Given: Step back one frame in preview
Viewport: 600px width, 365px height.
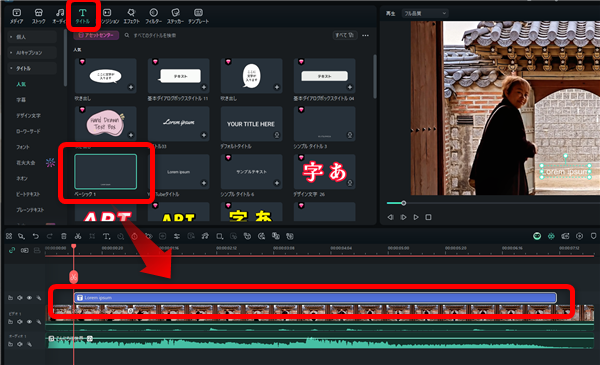Looking at the screenshot, I should click(x=390, y=217).
